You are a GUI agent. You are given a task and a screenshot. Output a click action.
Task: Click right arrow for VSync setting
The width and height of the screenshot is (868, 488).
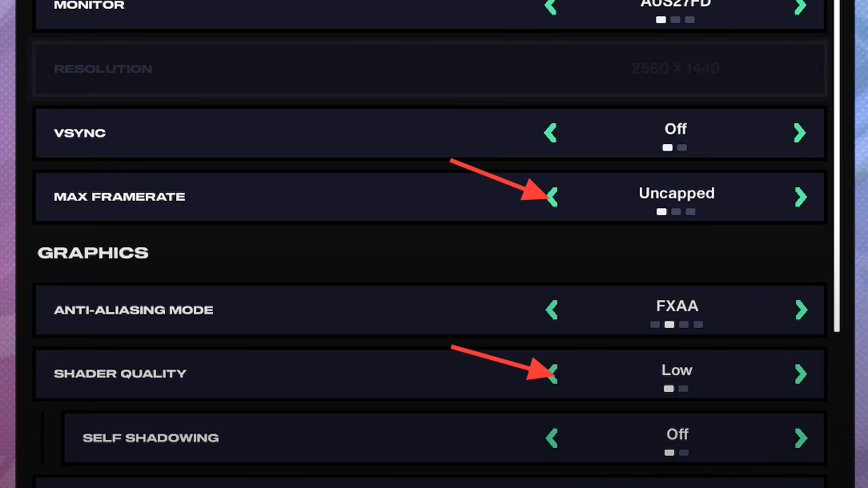799,133
